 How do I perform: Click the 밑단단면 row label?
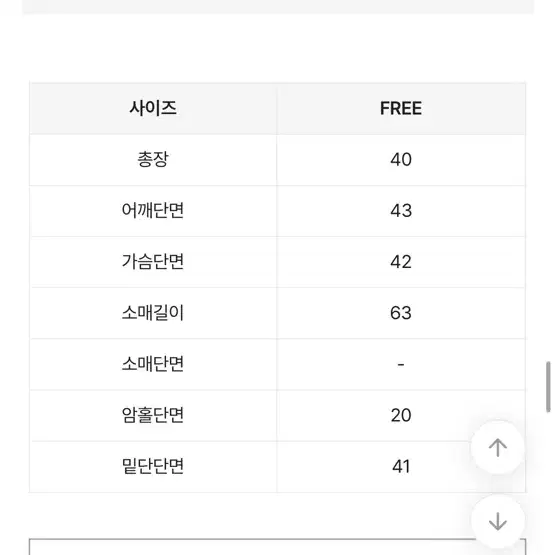tap(153, 466)
